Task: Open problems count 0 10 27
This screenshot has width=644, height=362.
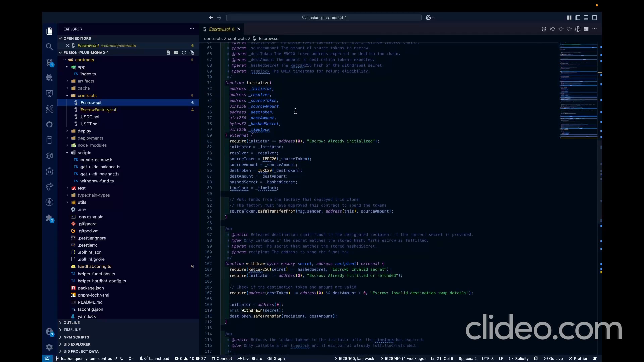Action: pyautogui.click(x=190, y=359)
